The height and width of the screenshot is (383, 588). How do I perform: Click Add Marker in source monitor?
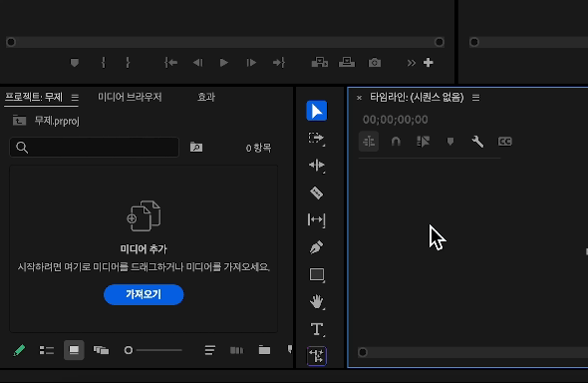(75, 63)
